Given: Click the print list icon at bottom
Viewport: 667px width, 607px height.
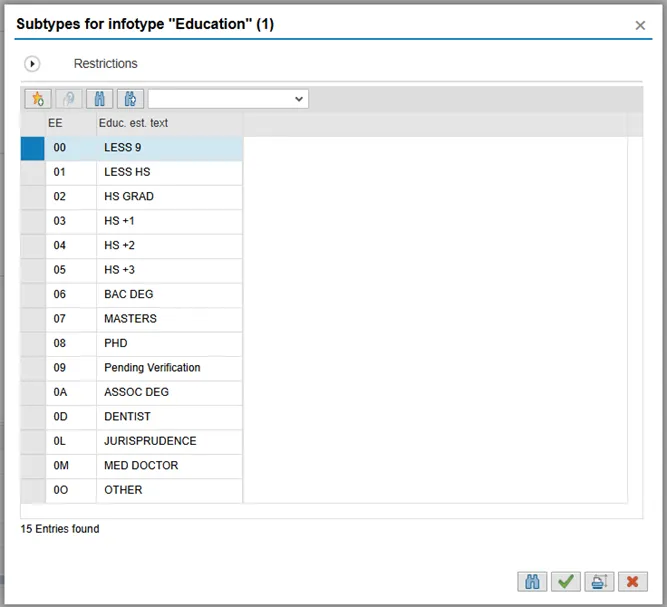Looking at the screenshot, I should click(x=599, y=581).
